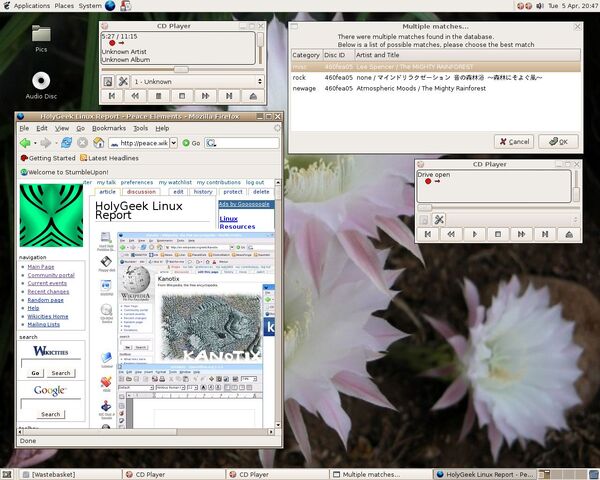Click rewind in 'Drive open' CD Player
Image resolution: width=600 pixels, height=480 pixels.
point(451,234)
